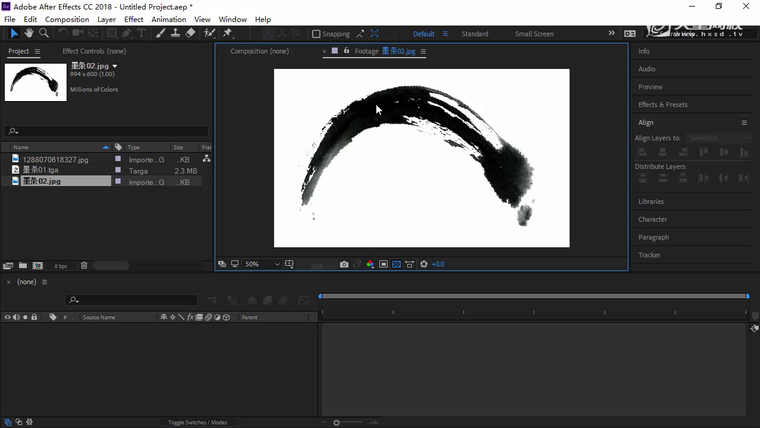760x428 pixels.
Task: Select the Brush tool
Action: 160,33
